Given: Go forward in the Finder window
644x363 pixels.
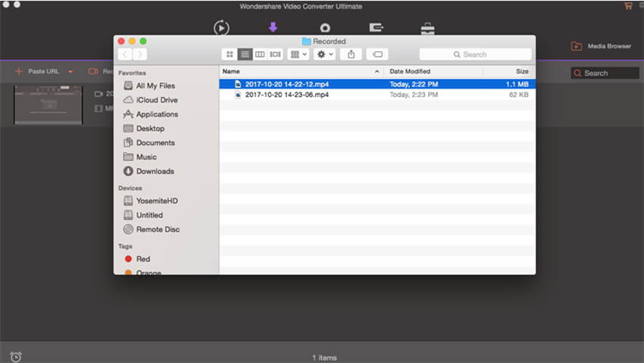Looking at the screenshot, I should click(139, 55).
